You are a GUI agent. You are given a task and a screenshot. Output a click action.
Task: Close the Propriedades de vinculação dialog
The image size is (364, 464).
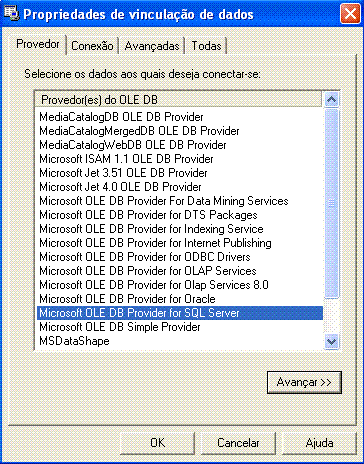[x=350, y=14]
